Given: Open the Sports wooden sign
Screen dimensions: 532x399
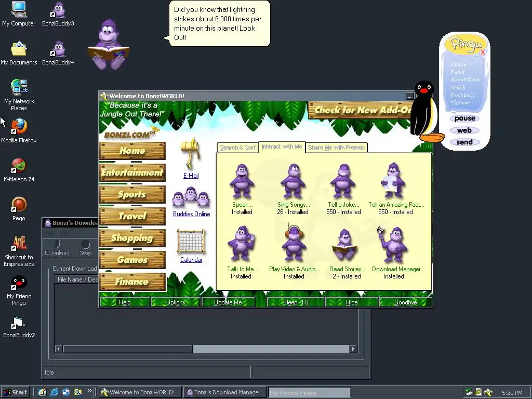Looking at the screenshot, I should 132,194.
